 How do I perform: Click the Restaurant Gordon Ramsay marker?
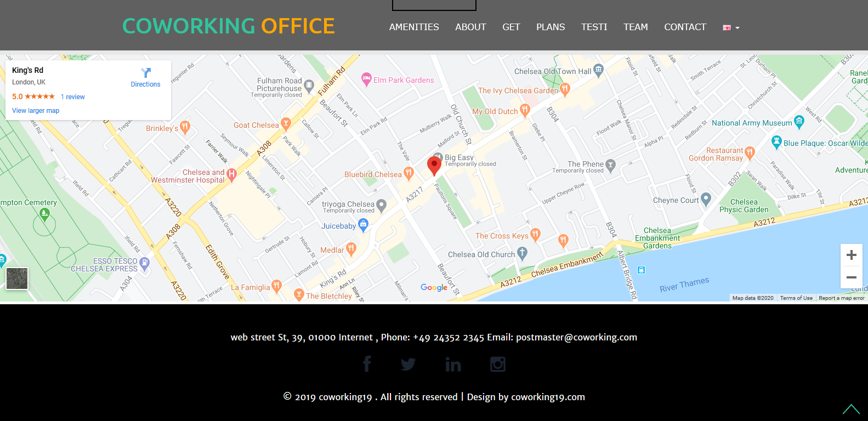(x=750, y=153)
